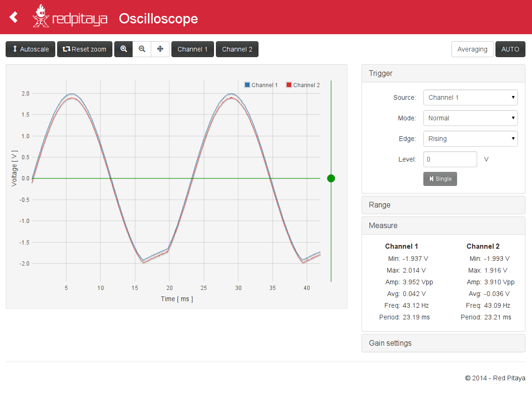Viewport: 532px width, 400px height.
Task: Click the AUTO button
Action: click(x=510, y=49)
